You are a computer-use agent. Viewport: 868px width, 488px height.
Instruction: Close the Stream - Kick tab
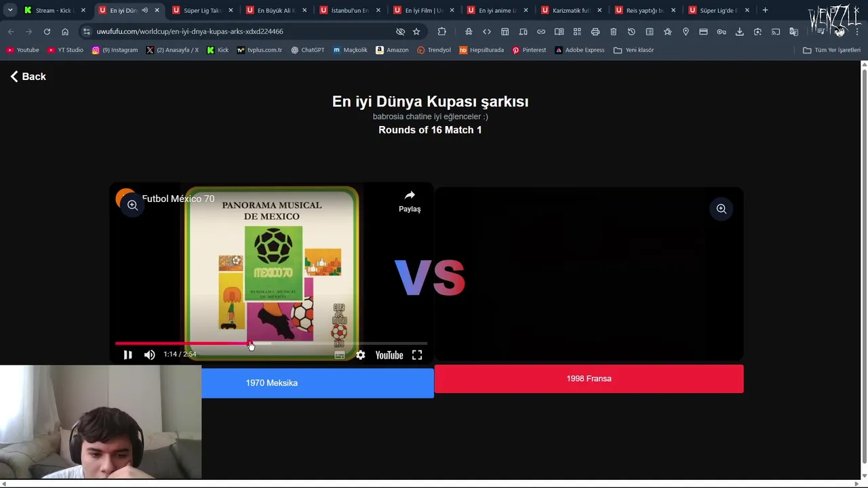tap(83, 10)
